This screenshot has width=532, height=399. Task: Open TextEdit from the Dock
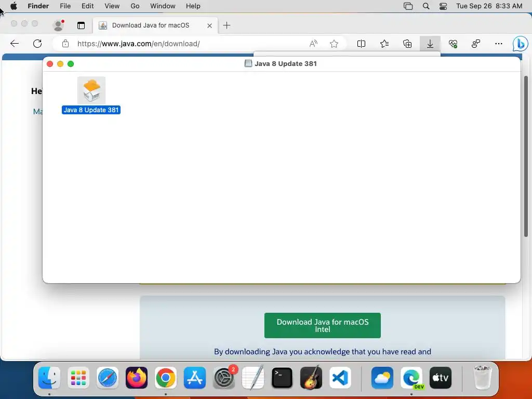click(x=253, y=378)
